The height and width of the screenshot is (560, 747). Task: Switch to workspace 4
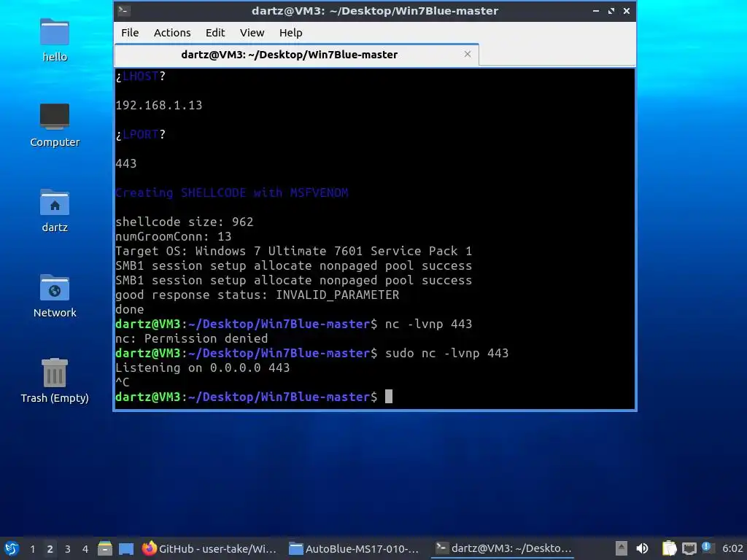[x=85, y=549]
